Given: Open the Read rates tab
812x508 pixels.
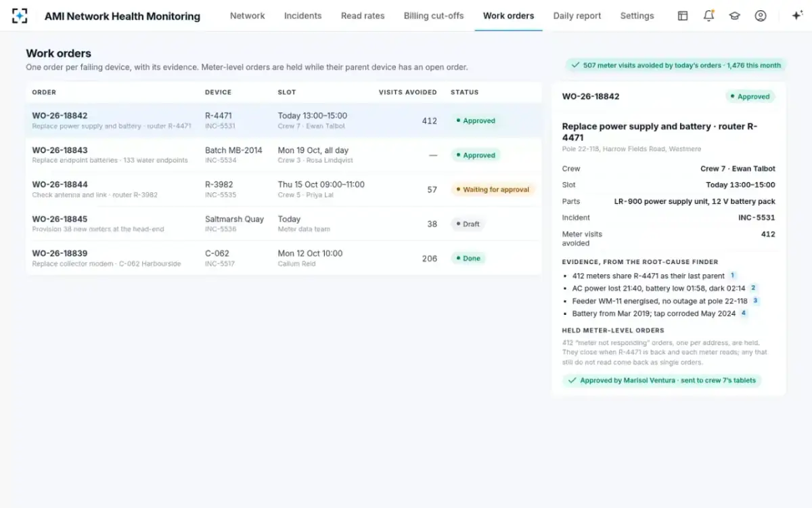Looking at the screenshot, I should (x=363, y=16).
